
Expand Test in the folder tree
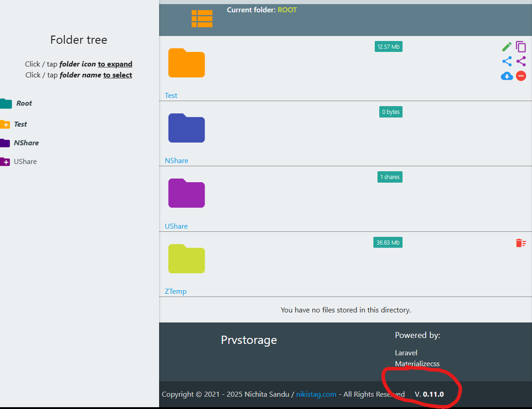click(x=5, y=124)
